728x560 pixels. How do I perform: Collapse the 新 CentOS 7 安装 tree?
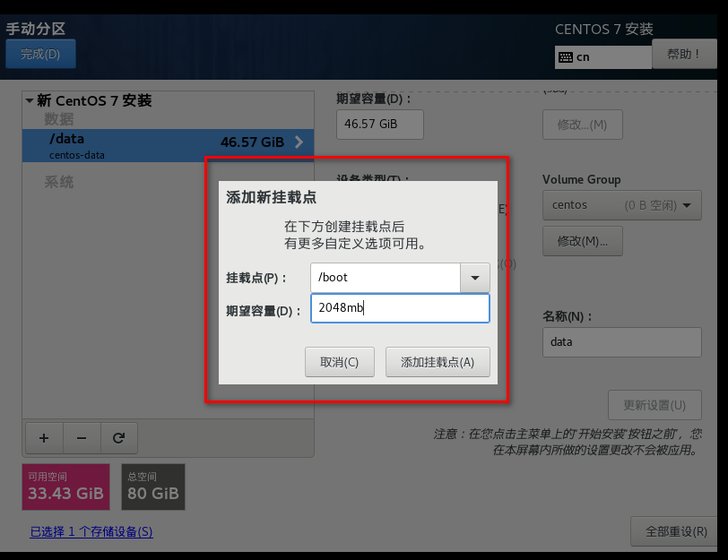point(30,100)
